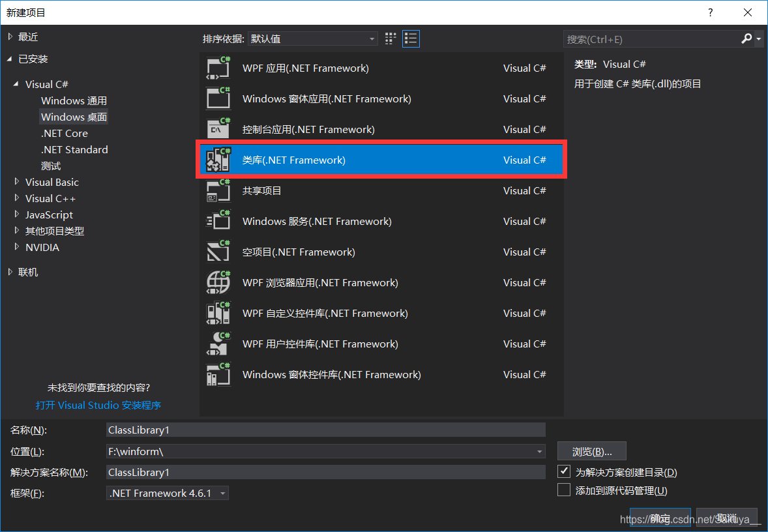Select WPF 浏览器应用(.NET Framework) row text
Viewport: 768px width, 532px height.
tap(320, 282)
